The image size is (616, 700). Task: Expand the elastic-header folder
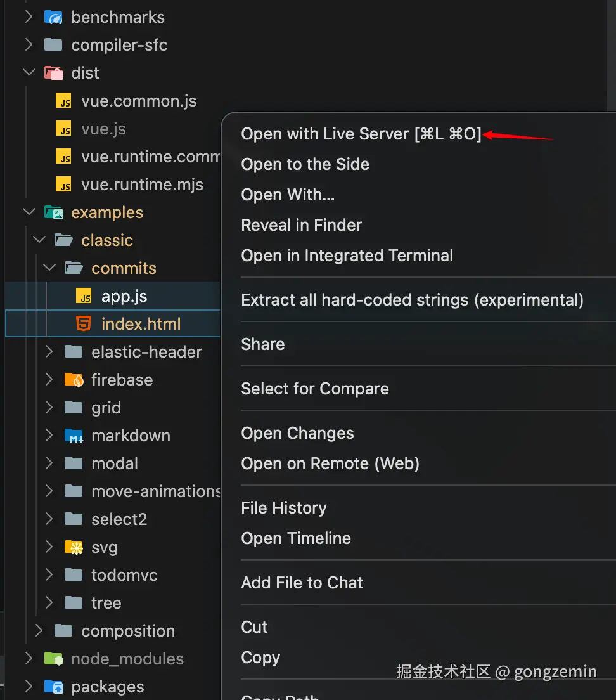[49, 352]
